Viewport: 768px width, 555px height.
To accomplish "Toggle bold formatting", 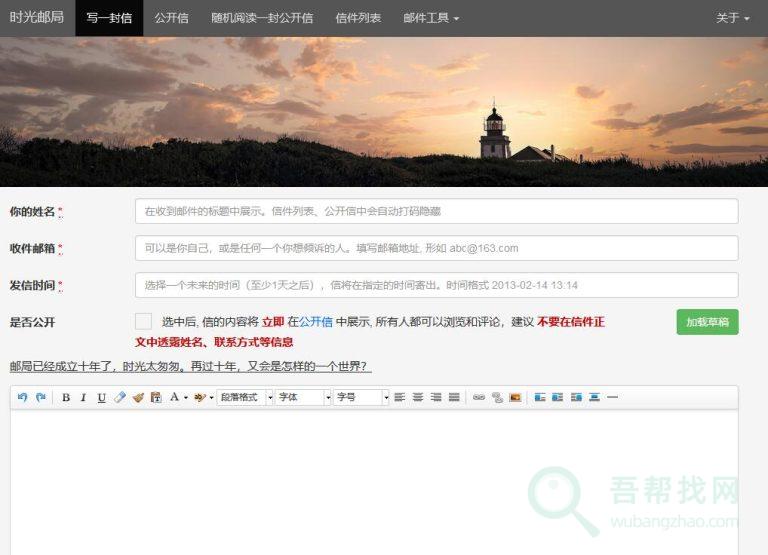I will pyautogui.click(x=66, y=397).
